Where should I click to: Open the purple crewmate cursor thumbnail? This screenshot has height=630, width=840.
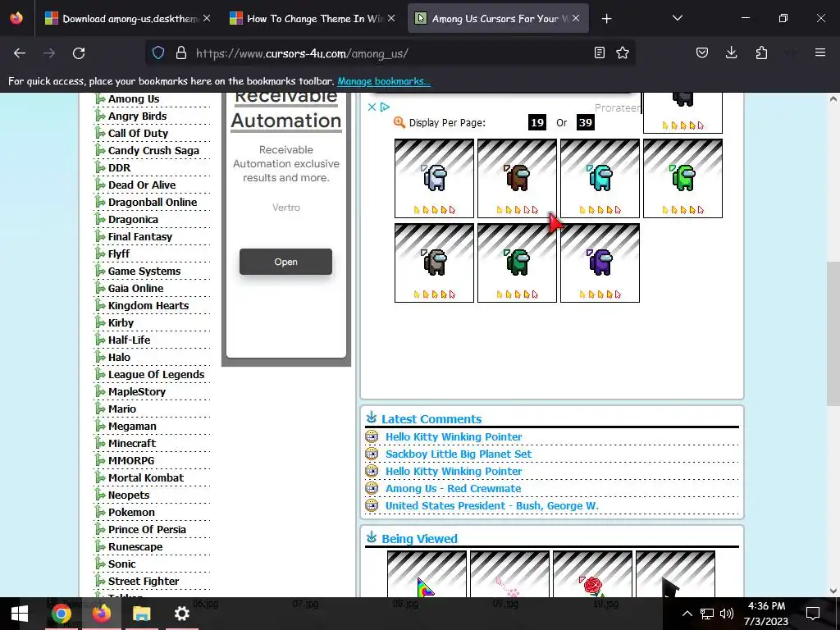[x=600, y=263]
